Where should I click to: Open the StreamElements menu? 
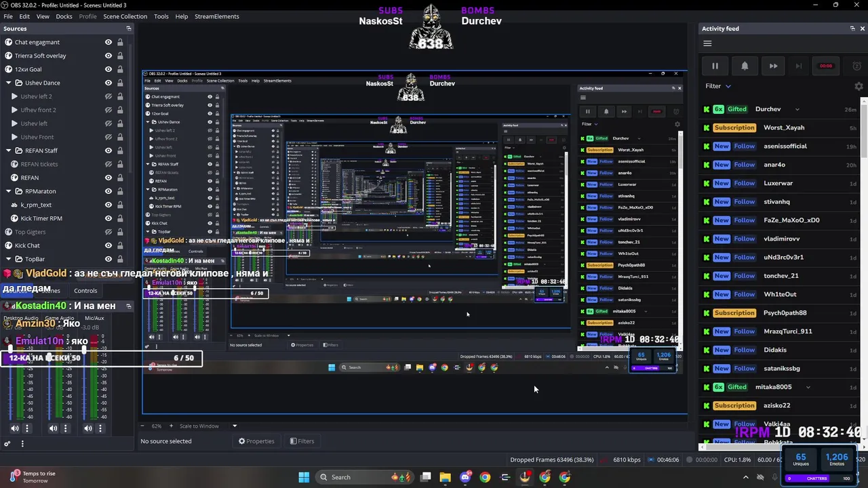[217, 16]
